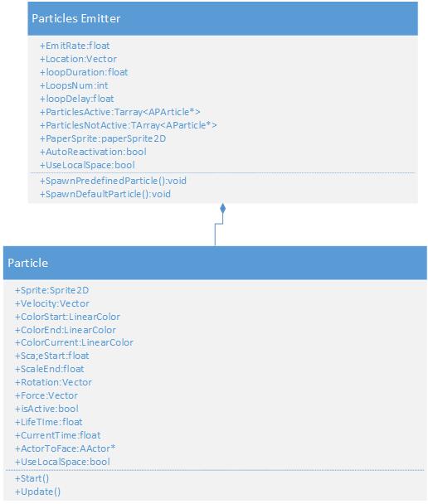The width and height of the screenshot is (428, 504).
Task: Select the ColorStart:LinearColor attribute
Action: (67, 317)
